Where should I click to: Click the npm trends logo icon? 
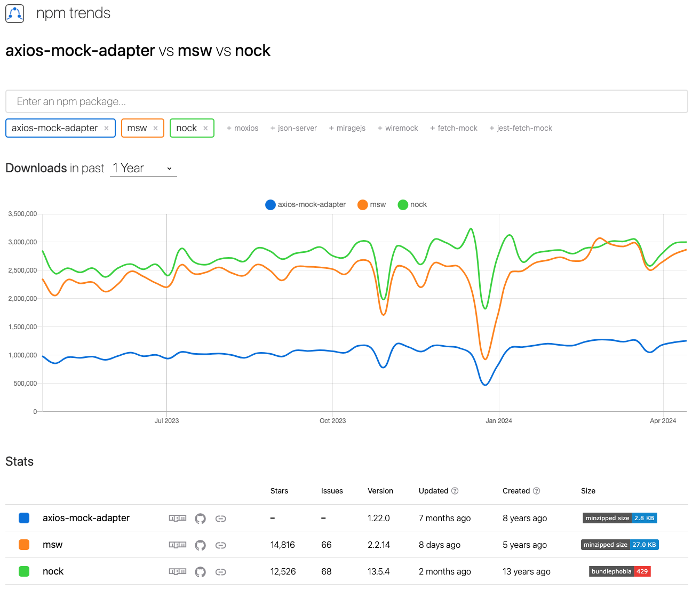pyautogui.click(x=15, y=13)
